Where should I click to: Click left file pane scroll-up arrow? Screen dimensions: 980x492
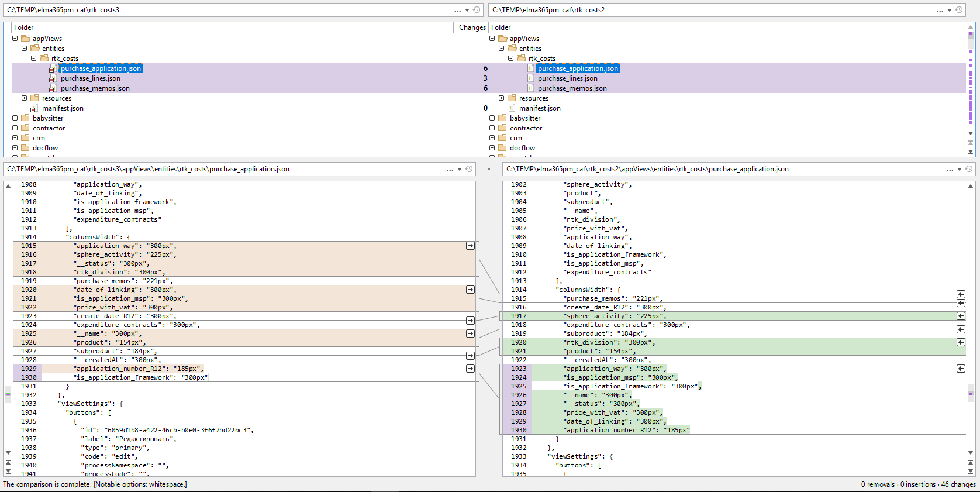(x=8, y=186)
